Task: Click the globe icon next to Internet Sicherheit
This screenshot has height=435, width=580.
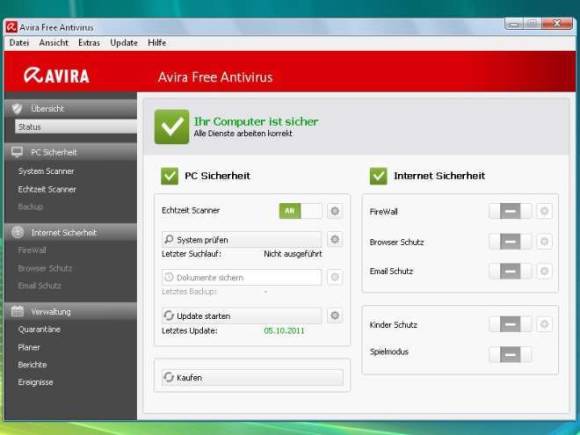Action: pyautogui.click(x=17, y=232)
